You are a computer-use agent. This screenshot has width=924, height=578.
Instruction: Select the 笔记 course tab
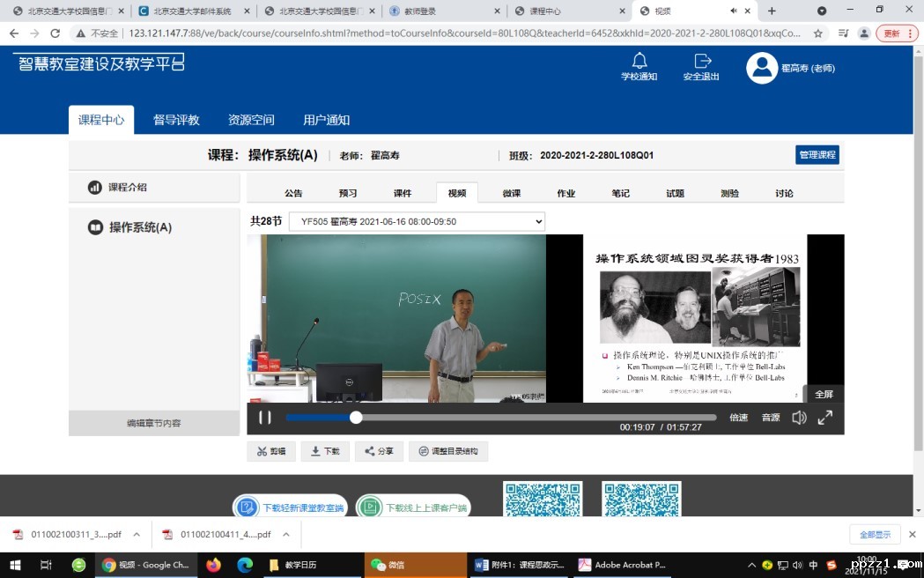620,193
